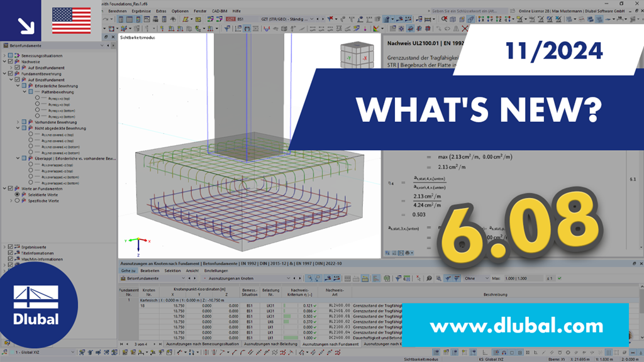Click the next navigator arrow beside Betonfundamente

coord(113,45)
